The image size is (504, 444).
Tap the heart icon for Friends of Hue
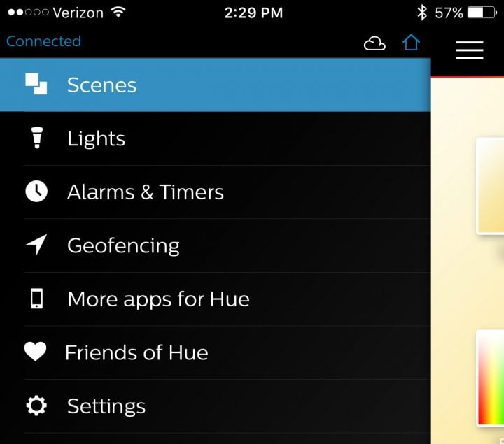point(36,352)
